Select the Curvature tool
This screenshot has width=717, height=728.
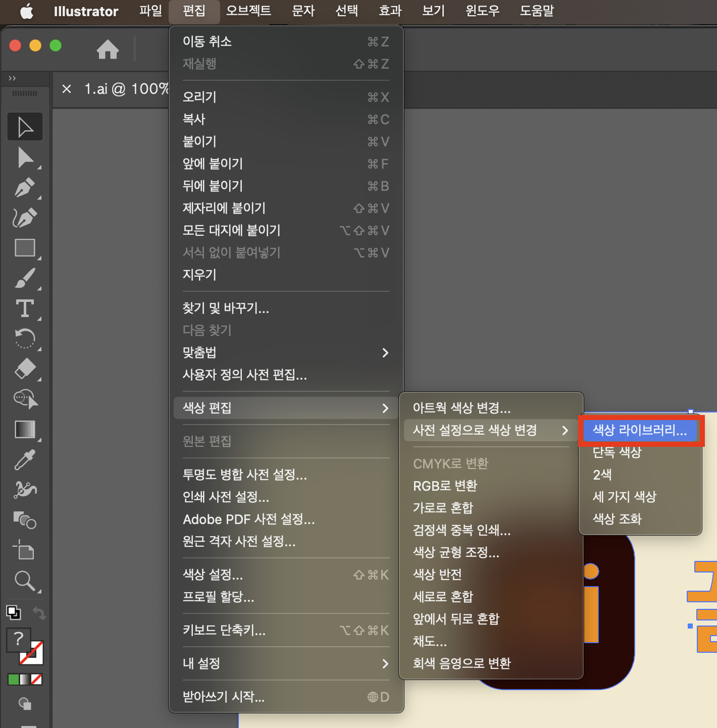pyautogui.click(x=25, y=218)
